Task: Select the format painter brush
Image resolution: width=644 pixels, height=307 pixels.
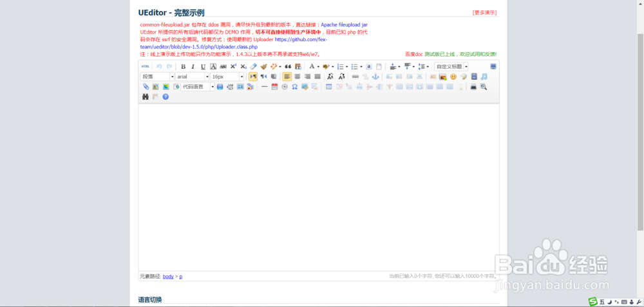Action: pos(263,66)
